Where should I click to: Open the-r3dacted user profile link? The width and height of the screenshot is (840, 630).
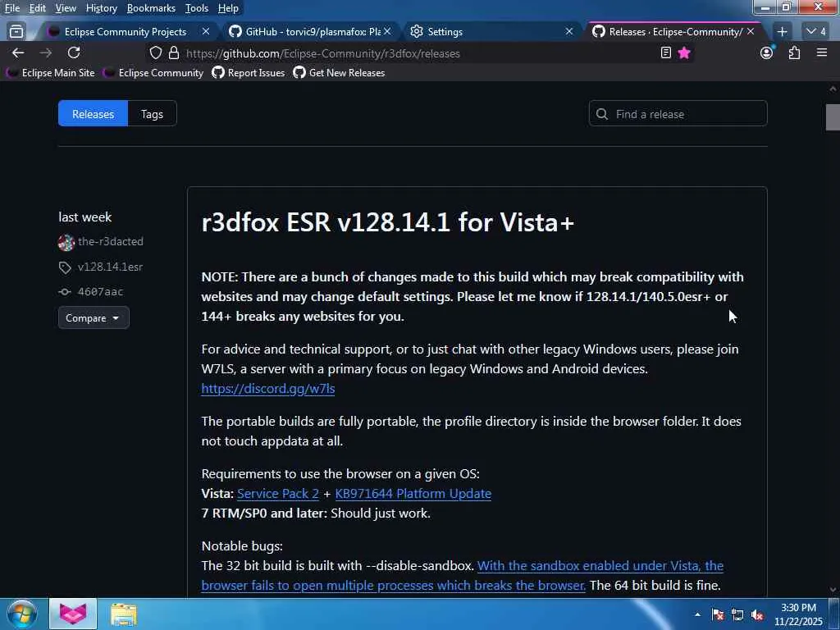point(111,242)
